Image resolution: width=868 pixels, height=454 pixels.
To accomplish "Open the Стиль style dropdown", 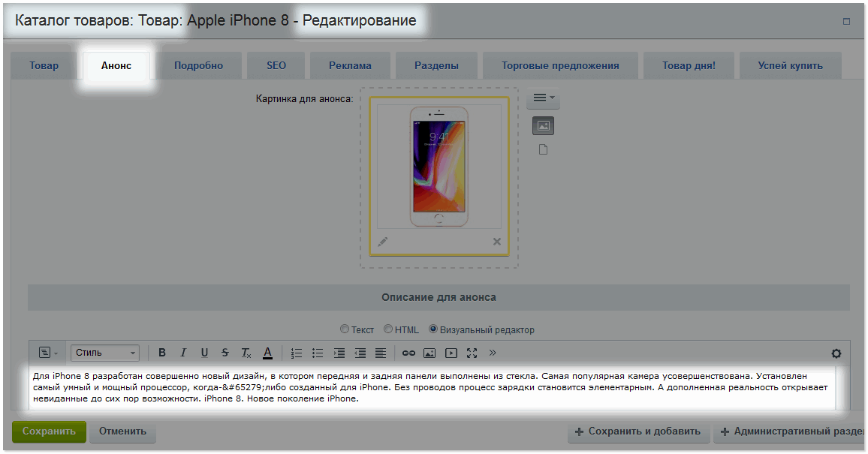I will tap(104, 353).
